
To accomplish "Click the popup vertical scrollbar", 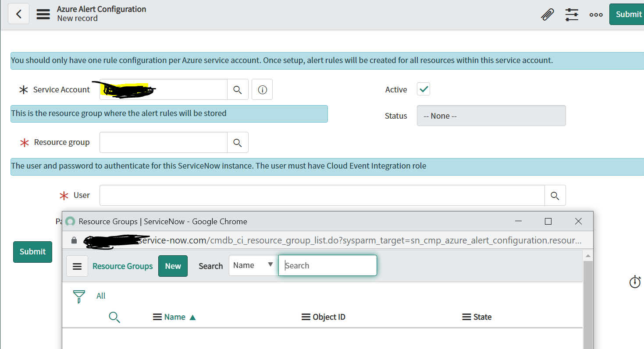I will coord(588,304).
